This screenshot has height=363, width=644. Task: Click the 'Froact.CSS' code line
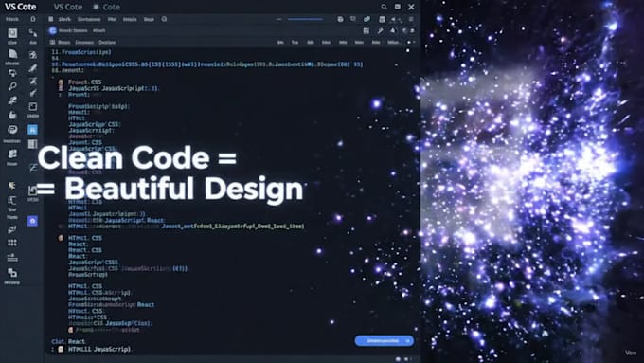(x=84, y=82)
